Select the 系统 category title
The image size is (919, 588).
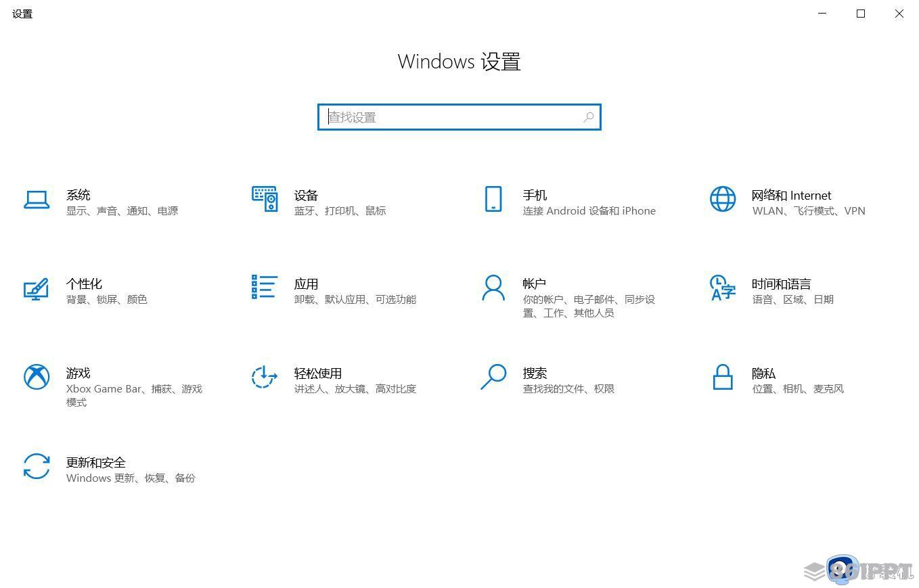point(79,195)
